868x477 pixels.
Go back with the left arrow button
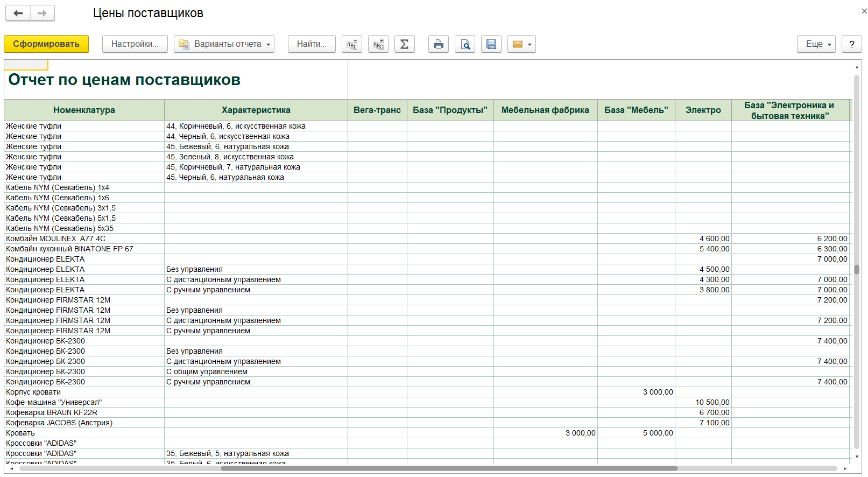(x=18, y=13)
